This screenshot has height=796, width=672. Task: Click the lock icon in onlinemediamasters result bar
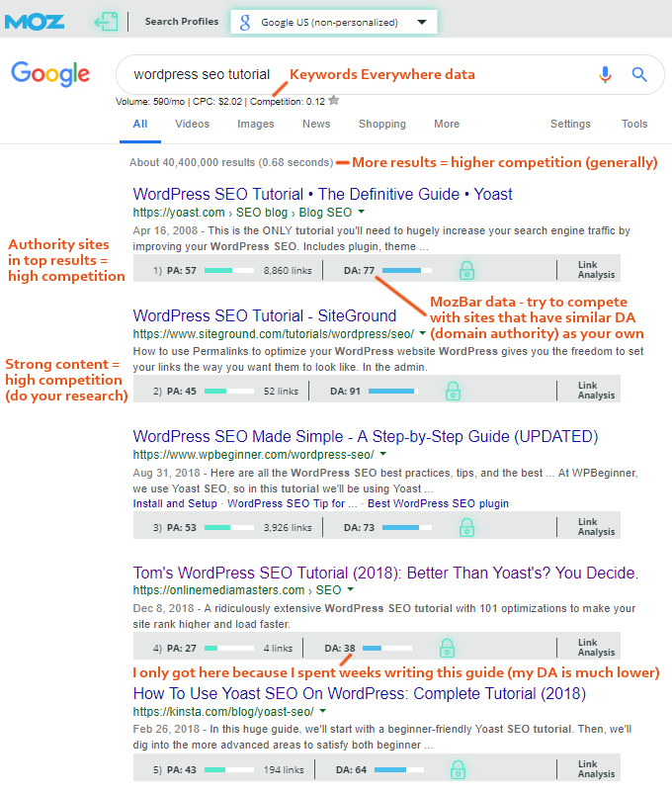(447, 648)
